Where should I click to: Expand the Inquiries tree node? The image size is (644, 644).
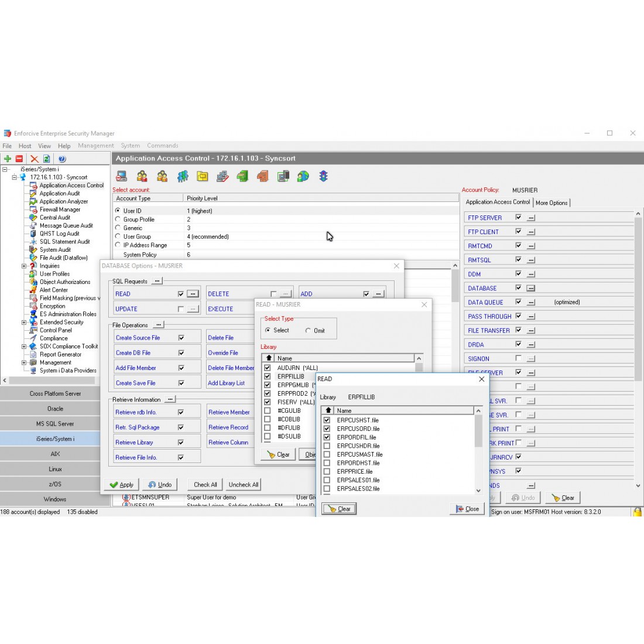pyautogui.click(x=24, y=266)
